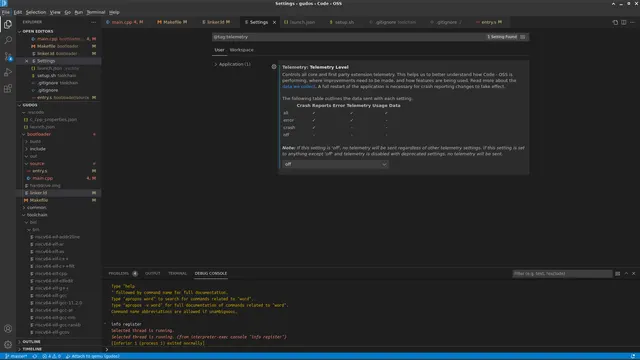The image size is (640, 360).
Task: Close the bottom panel
Action: (633, 273)
